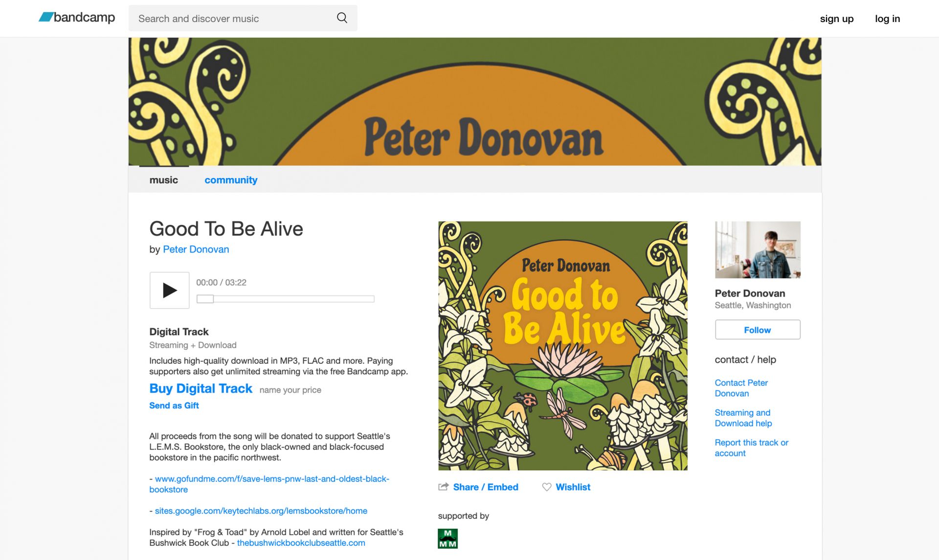This screenshot has width=939, height=560.
Task: Click the search magnifier icon
Action: 342,18
